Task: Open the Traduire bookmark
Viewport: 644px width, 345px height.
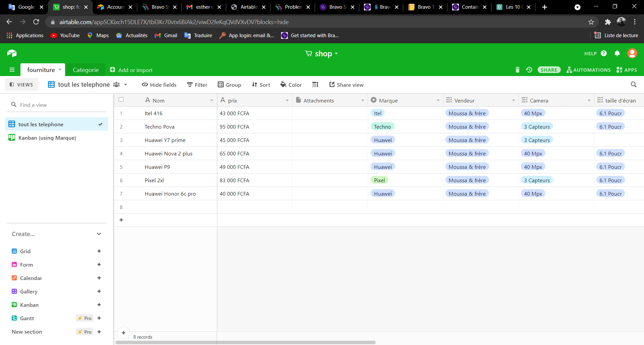Action: (x=198, y=36)
